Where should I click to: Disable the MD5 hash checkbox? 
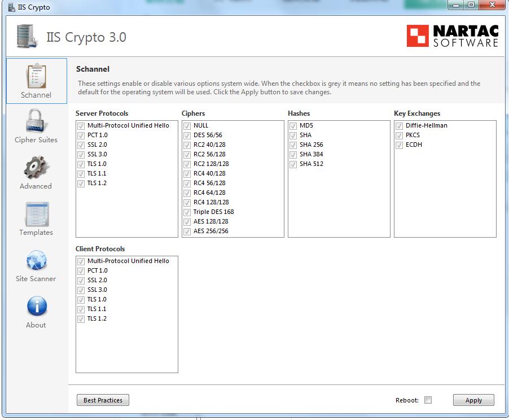tap(292, 125)
